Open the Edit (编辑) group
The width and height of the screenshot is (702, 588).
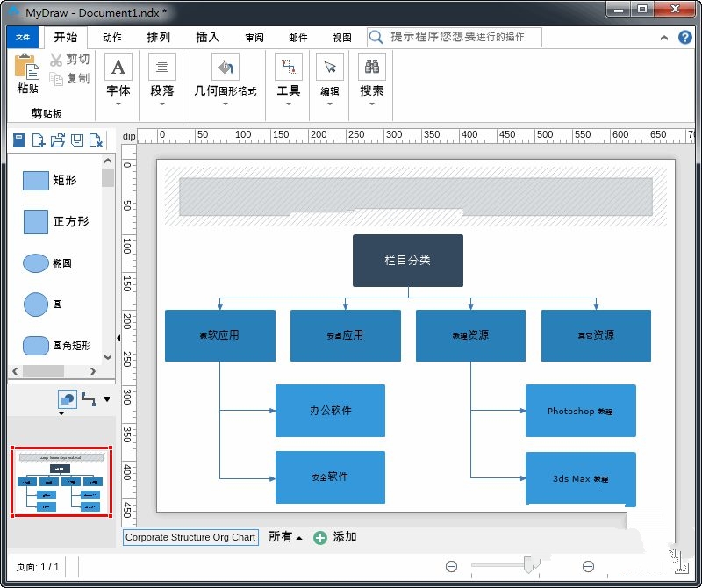tap(330, 79)
